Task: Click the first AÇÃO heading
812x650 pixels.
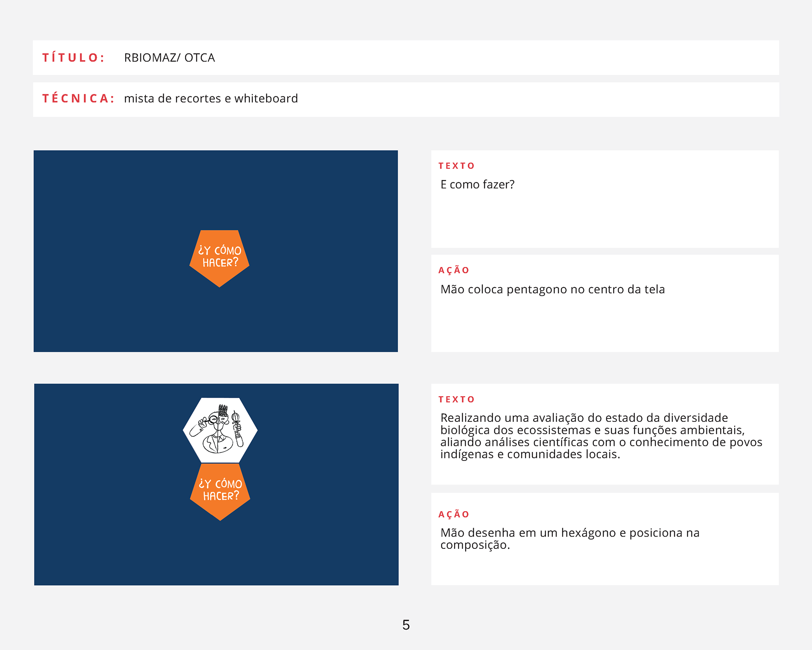Action: tap(454, 270)
